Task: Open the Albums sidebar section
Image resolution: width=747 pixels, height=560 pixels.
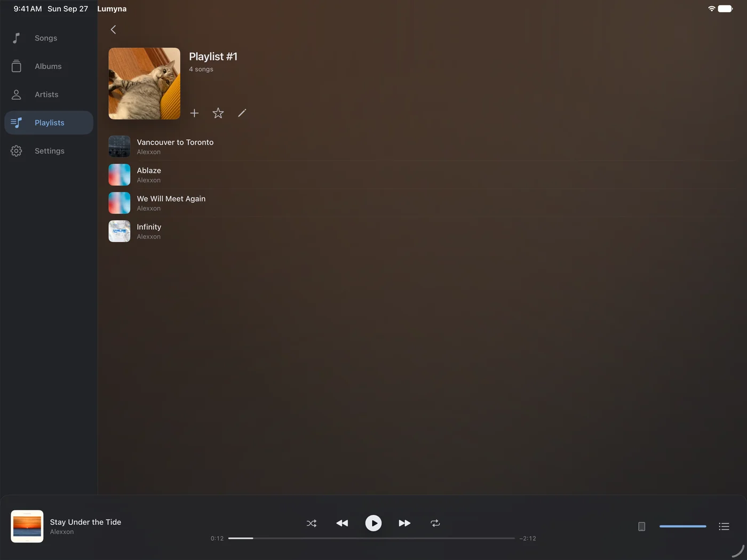Action: pyautogui.click(x=49, y=66)
